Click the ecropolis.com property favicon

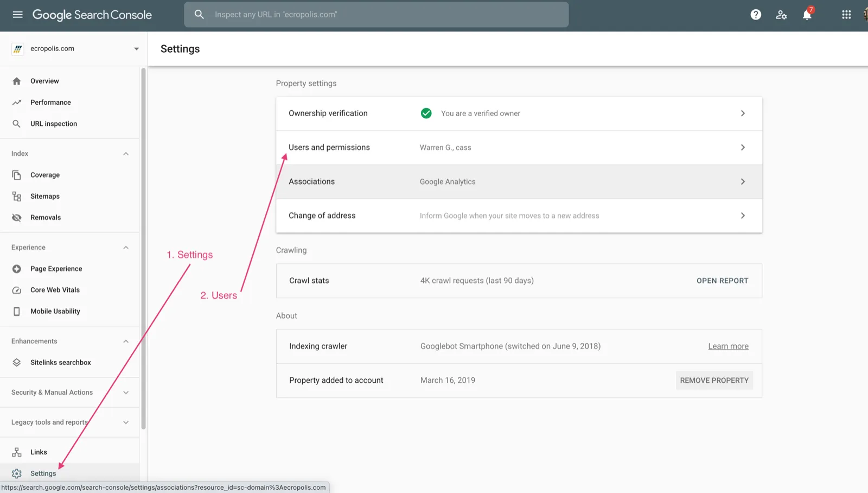[18, 49]
